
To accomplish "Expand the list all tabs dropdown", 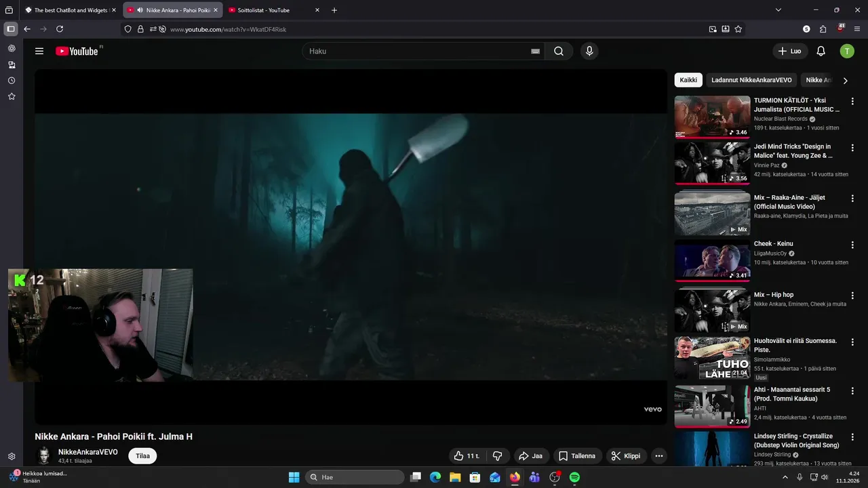I will point(778,10).
